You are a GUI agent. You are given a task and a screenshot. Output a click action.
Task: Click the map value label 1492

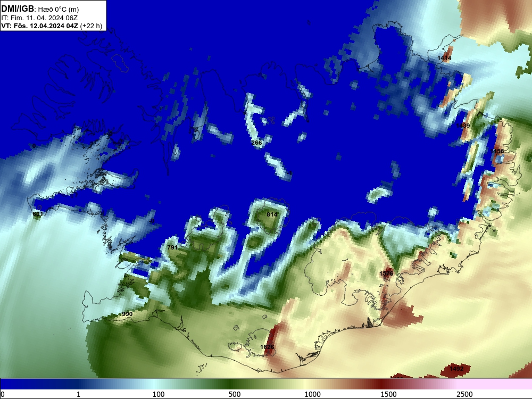(456, 369)
